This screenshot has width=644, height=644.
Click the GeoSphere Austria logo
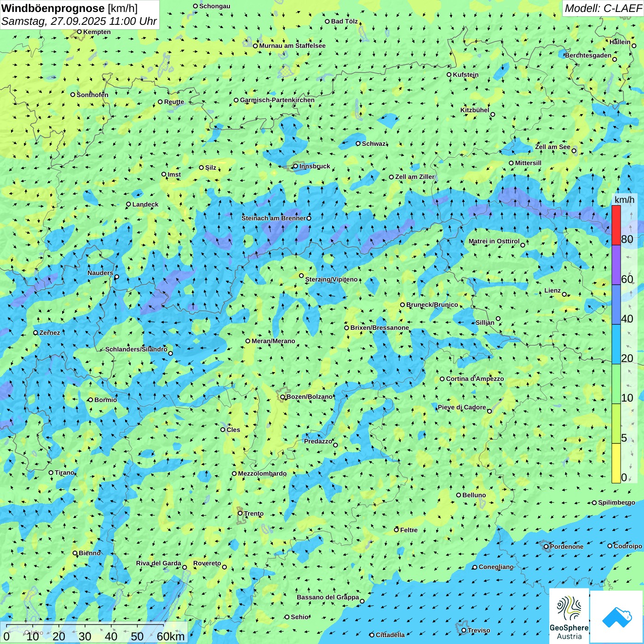(x=569, y=616)
